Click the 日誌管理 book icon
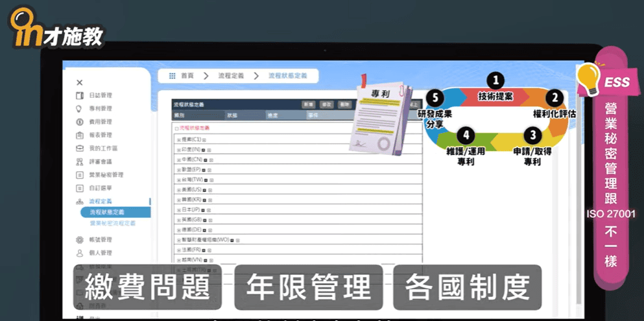Screen dimensions: 644x321 79,95
